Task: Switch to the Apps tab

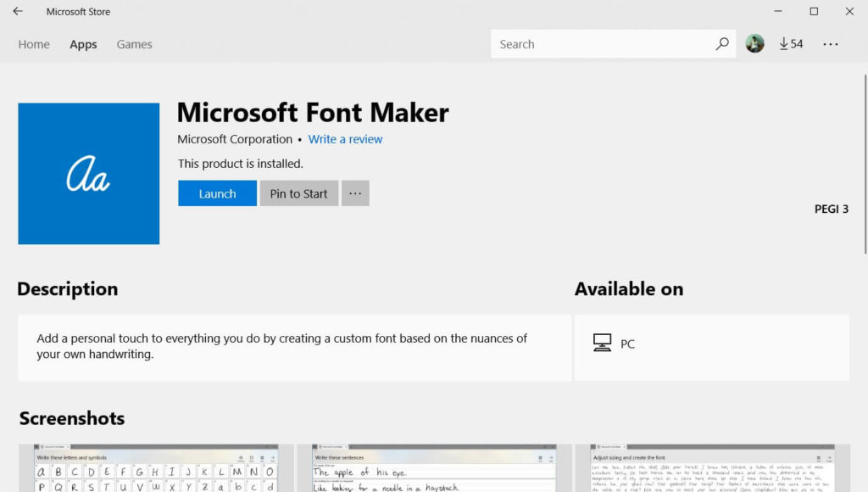Action: [x=83, y=44]
